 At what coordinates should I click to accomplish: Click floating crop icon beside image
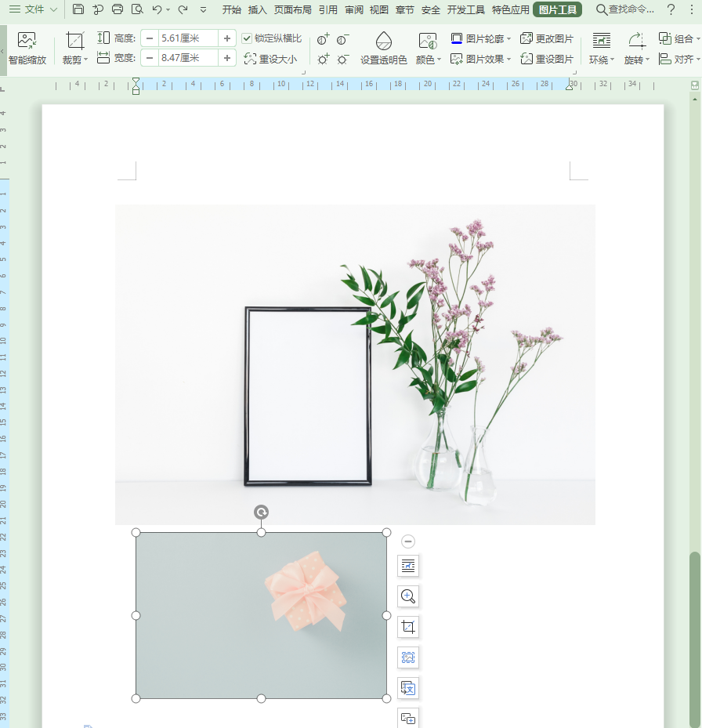[x=408, y=627]
